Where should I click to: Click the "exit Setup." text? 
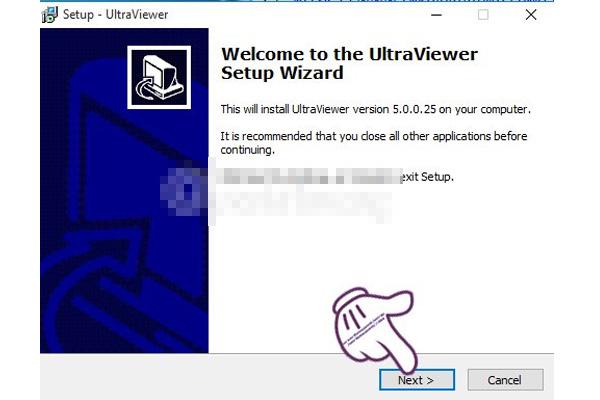click(x=426, y=177)
